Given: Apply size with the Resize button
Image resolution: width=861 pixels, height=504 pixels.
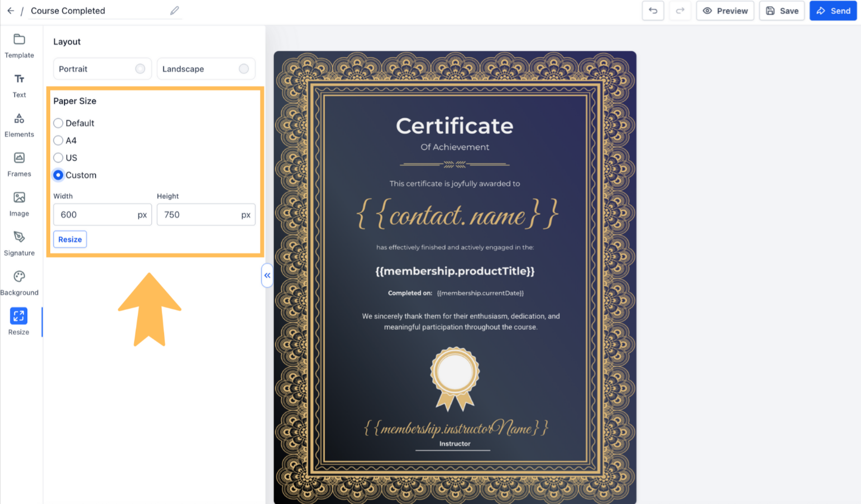Looking at the screenshot, I should click(70, 239).
